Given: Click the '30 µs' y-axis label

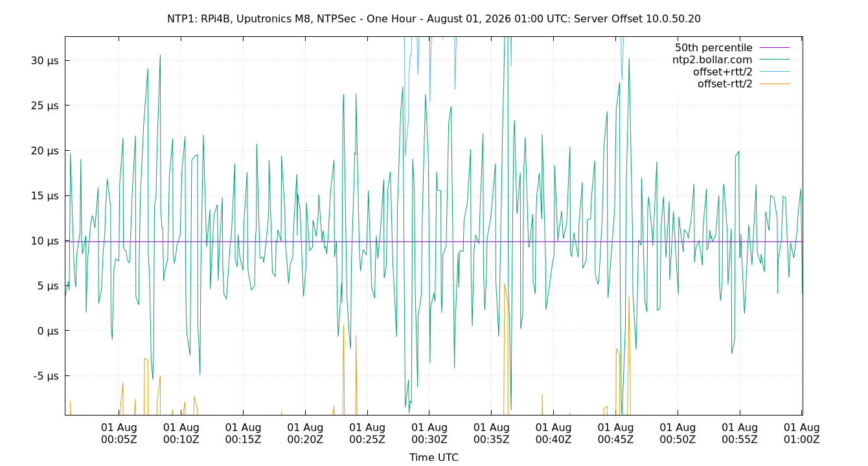Looking at the screenshot, I should coord(43,61).
